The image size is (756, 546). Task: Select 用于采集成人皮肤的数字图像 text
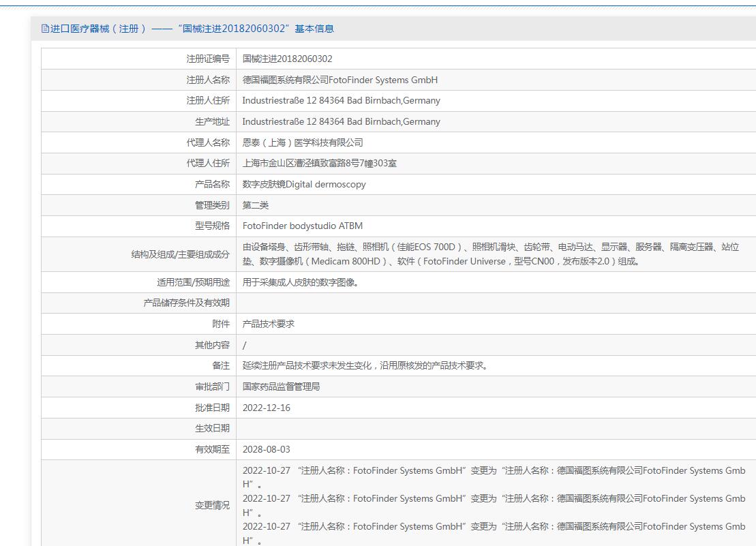[301, 282]
